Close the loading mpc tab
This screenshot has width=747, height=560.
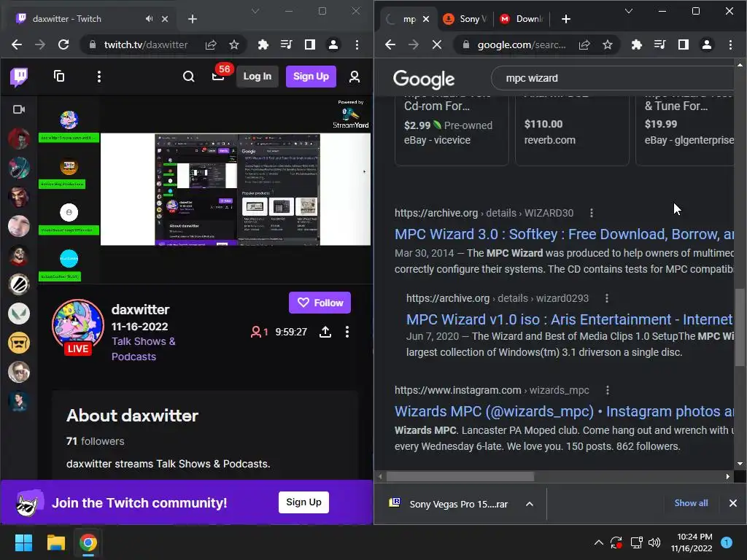(x=426, y=18)
